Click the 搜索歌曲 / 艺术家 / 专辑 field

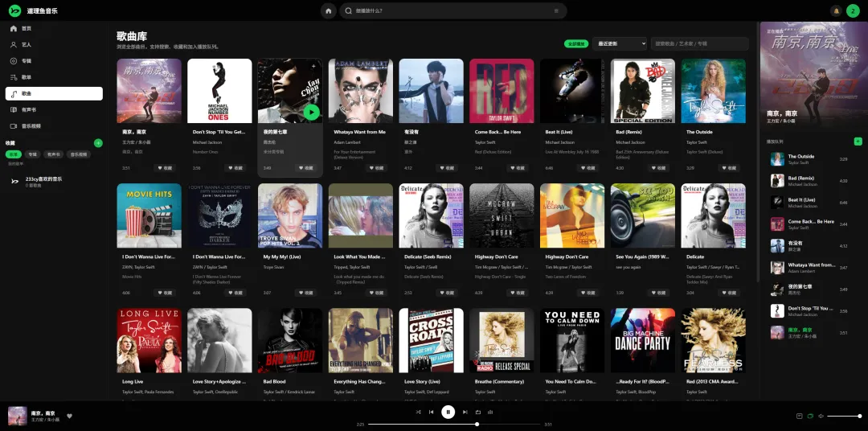pyautogui.click(x=700, y=43)
